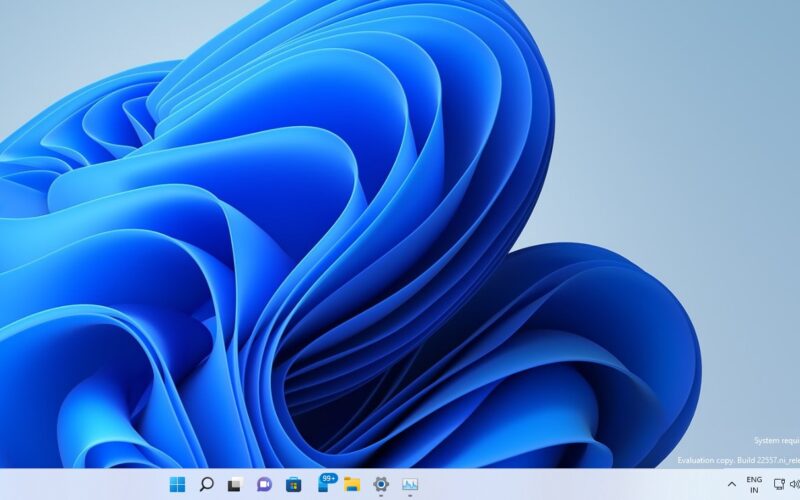Open the Windows Start menu
This screenshot has width=800, height=500.
click(x=178, y=484)
